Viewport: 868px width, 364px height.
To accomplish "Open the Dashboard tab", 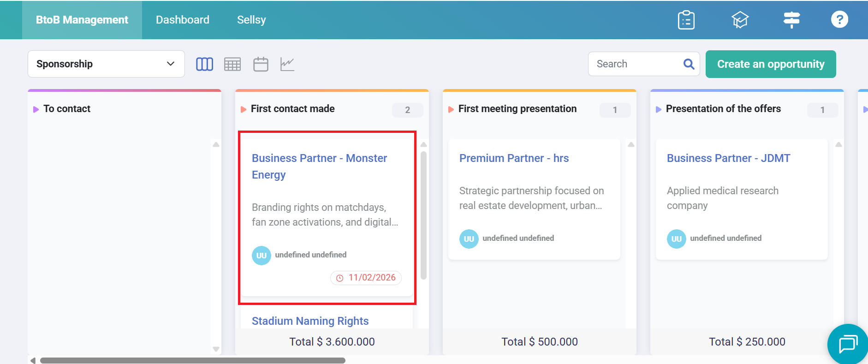I will [x=183, y=20].
